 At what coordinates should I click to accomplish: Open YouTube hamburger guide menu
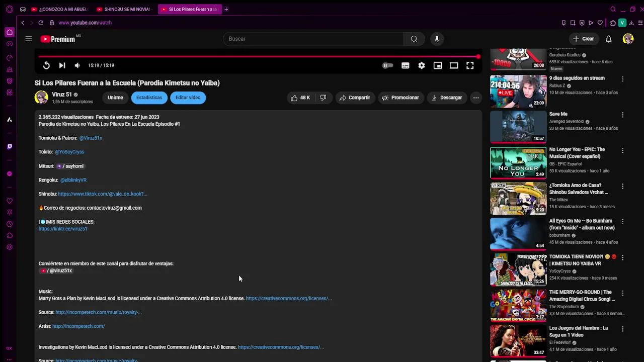(29, 39)
